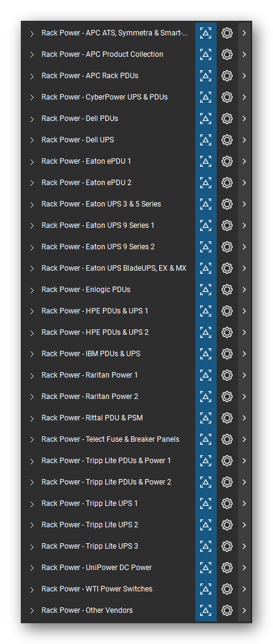Select Rack Power - Raritan Power 2
Image resolution: width=273 pixels, height=644 pixels.
(90, 397)
